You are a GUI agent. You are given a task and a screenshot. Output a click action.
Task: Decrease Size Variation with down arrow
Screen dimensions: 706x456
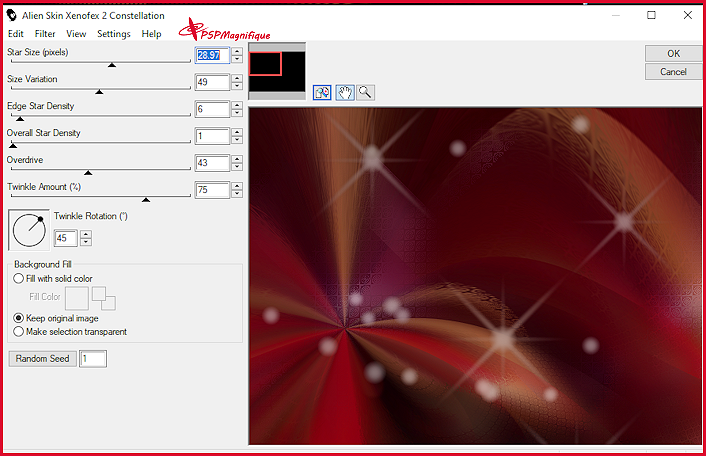pyautogui.click(x=237, y=86)
